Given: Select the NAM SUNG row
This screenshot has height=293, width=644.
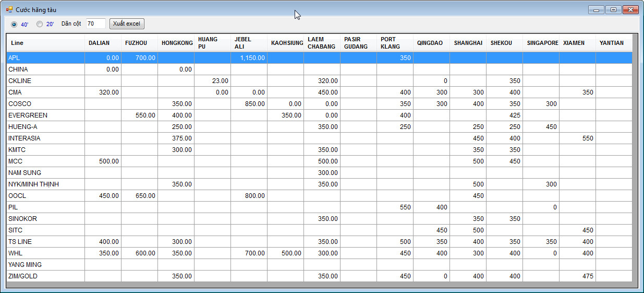Looking at the screenshot, I should point(319,172).
